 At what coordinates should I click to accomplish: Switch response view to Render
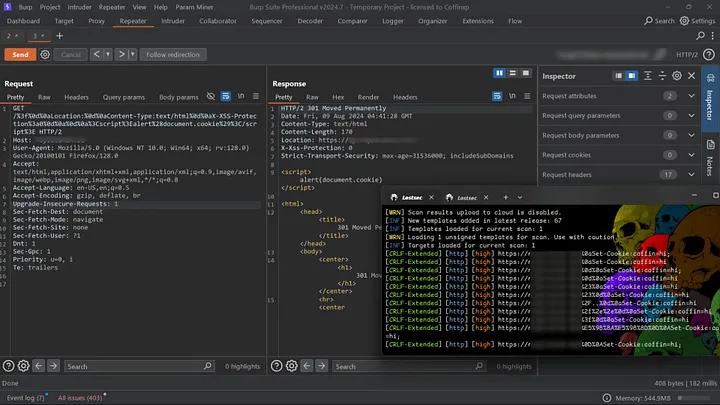click(x=368, y=97)
